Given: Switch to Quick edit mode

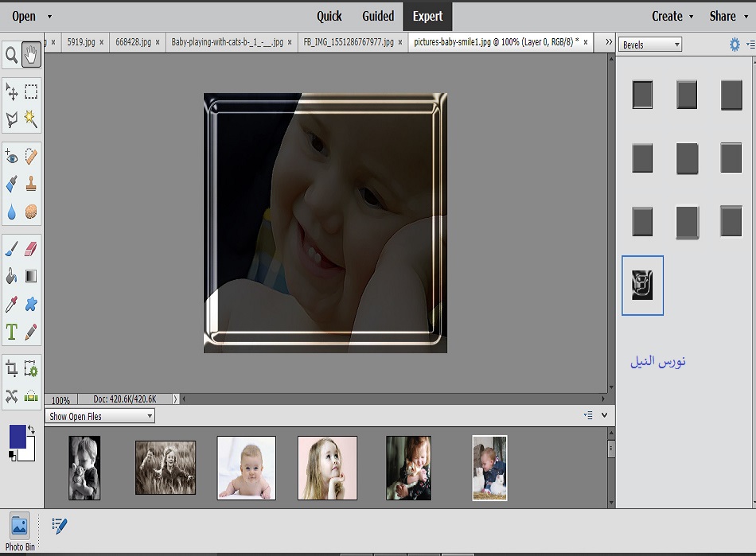Looking at the screenshot, I should pos(329,16).
